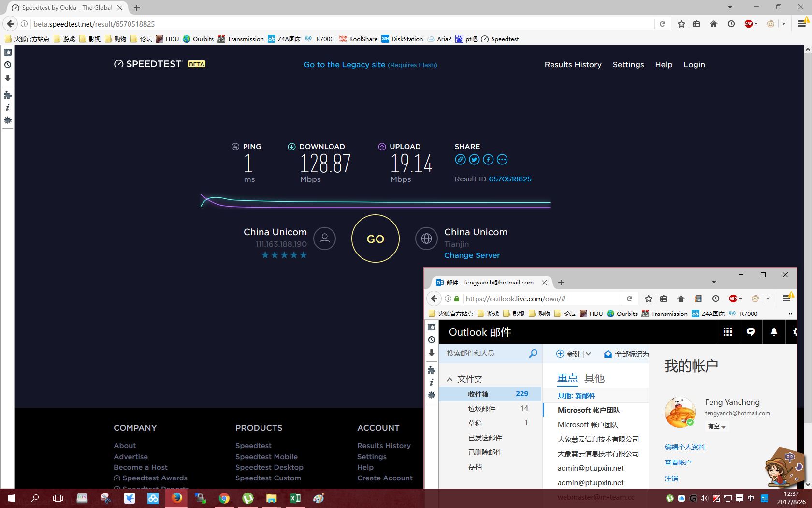Open more share options icon
The height and width of the screenshot is (508, 812).
[502, 160]
